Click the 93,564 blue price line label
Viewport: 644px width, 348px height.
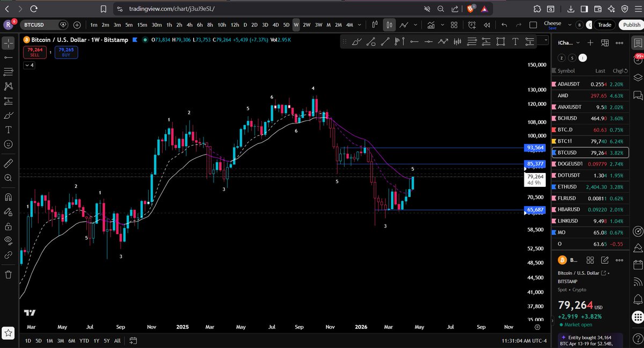click(x=536, y=148)
